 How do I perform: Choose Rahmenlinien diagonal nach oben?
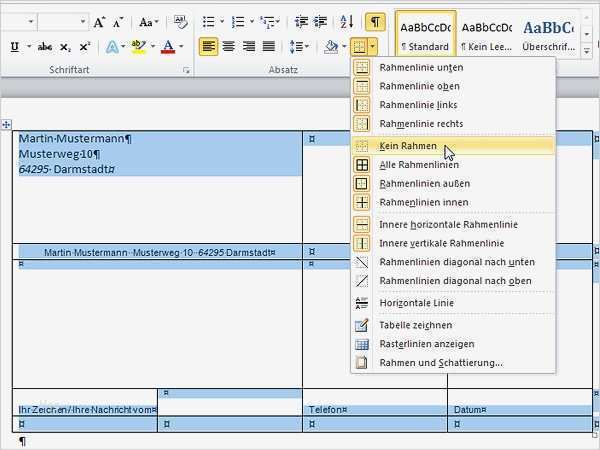coord(452,281)
